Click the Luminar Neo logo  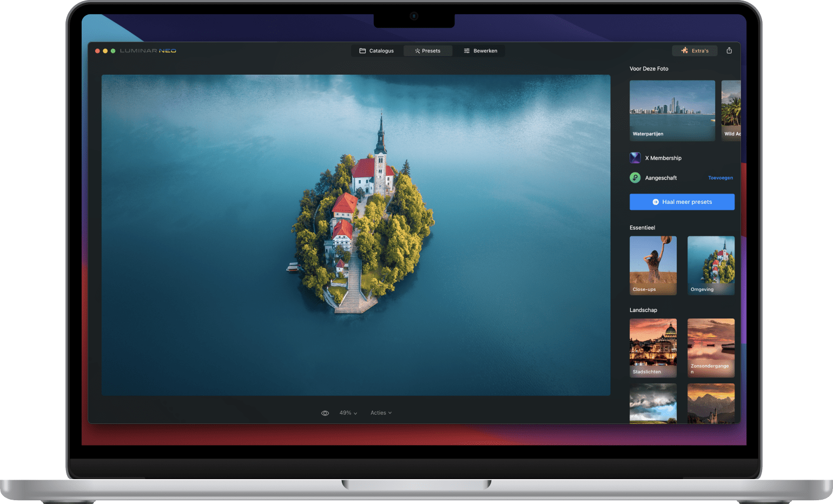coord(148,51)
